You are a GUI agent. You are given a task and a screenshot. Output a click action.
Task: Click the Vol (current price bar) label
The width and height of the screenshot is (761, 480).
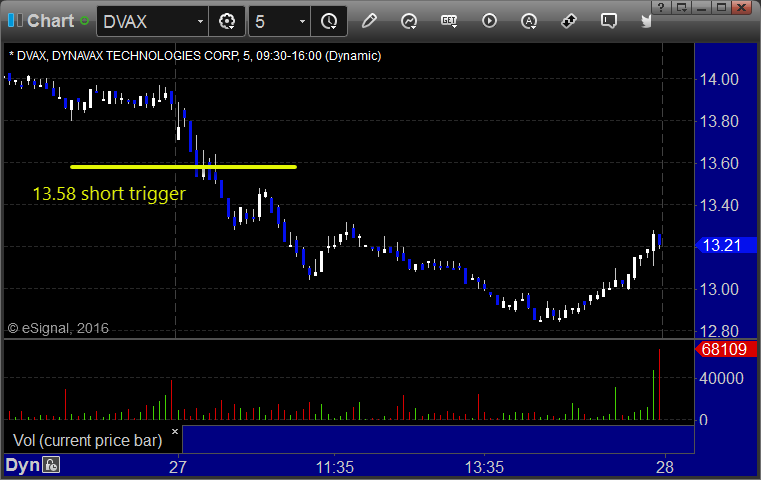87,440
